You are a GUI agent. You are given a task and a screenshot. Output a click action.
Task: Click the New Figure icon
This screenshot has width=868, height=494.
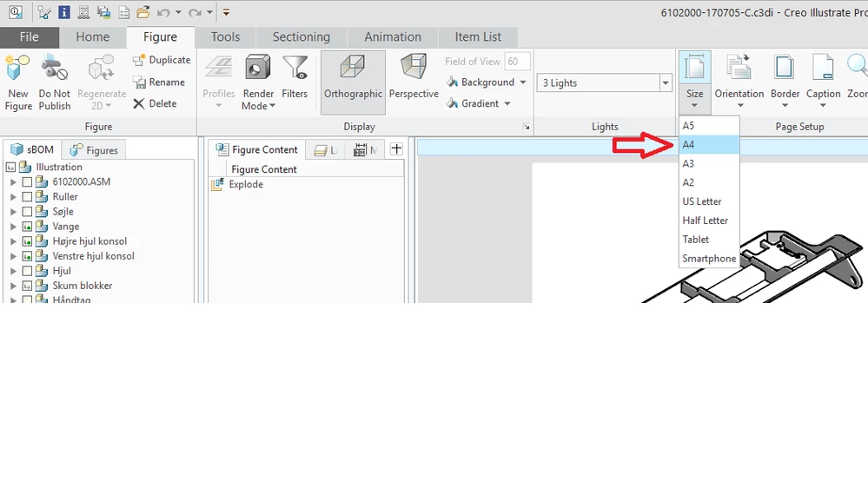[17, 69]
